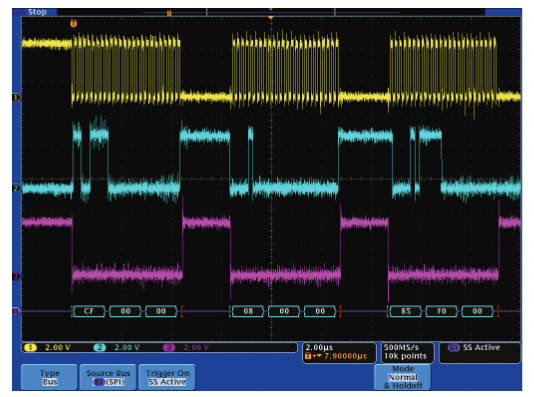Viewport: 534px width, 397px height.
Task: Click the channel 3 ground reference marker
Action: click(x=16, y=276)
